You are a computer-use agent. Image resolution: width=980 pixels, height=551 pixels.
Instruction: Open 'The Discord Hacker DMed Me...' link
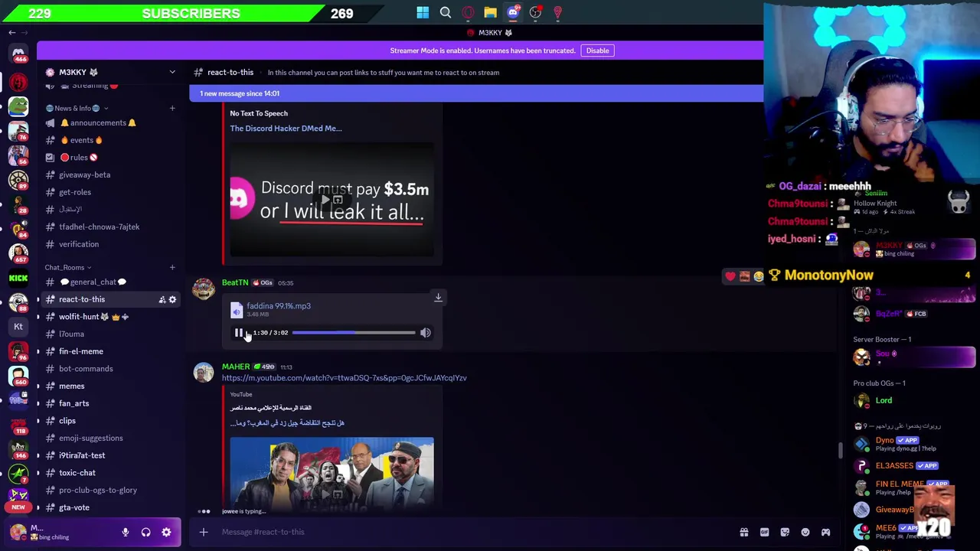[x=286, y=129]
